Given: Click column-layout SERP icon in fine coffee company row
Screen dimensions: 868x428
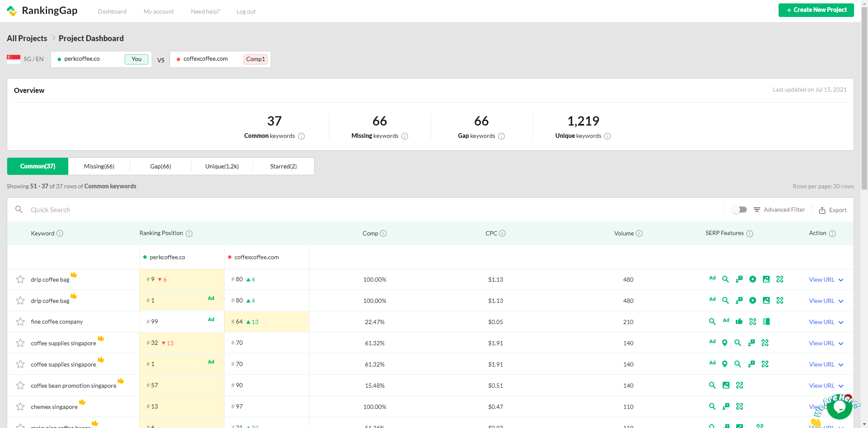Looking at the screenshot, I should click(766, 322).
